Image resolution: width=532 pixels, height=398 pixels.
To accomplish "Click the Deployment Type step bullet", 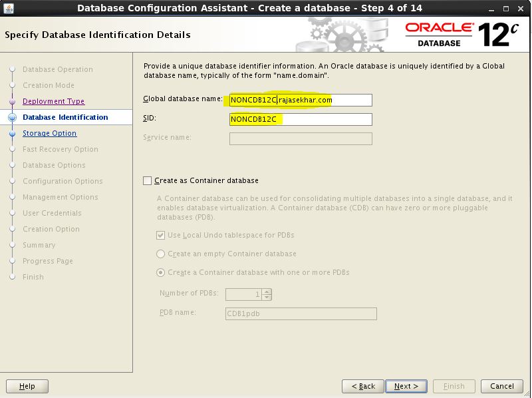I will [12, 101].
